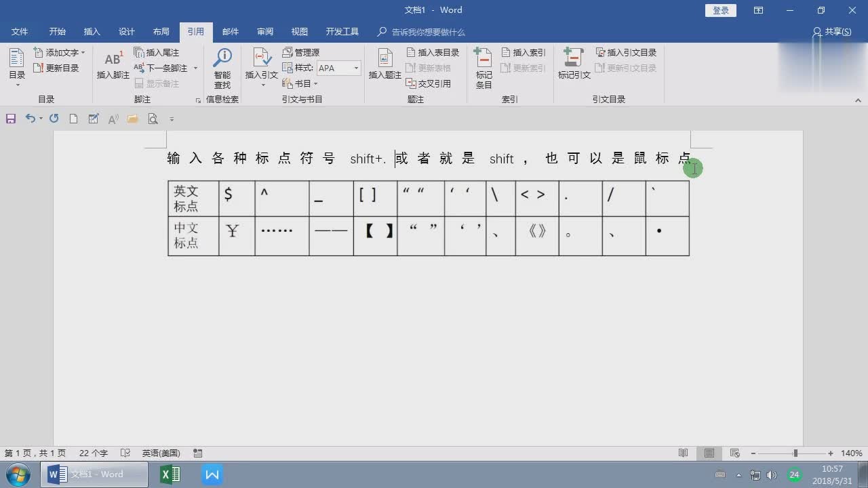Click the 《》 table cell
868x488 pixels.
click(x=537, y=236)
